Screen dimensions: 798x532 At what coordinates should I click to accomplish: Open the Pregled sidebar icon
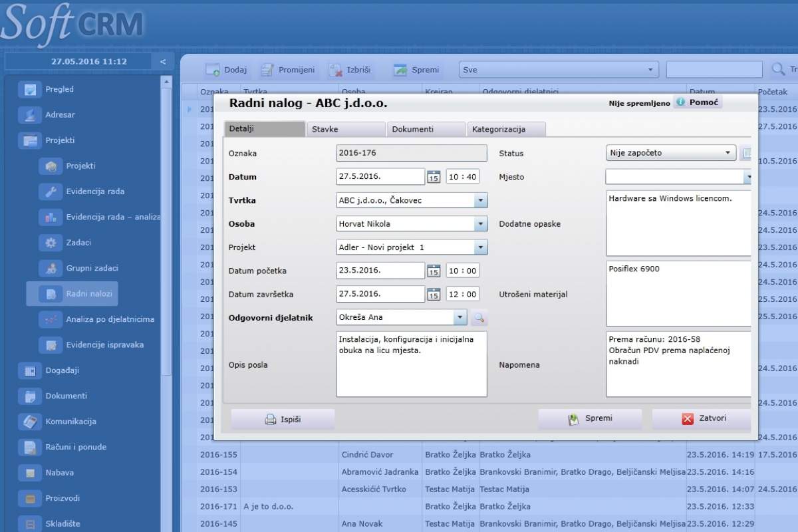(x=30, y=89)
